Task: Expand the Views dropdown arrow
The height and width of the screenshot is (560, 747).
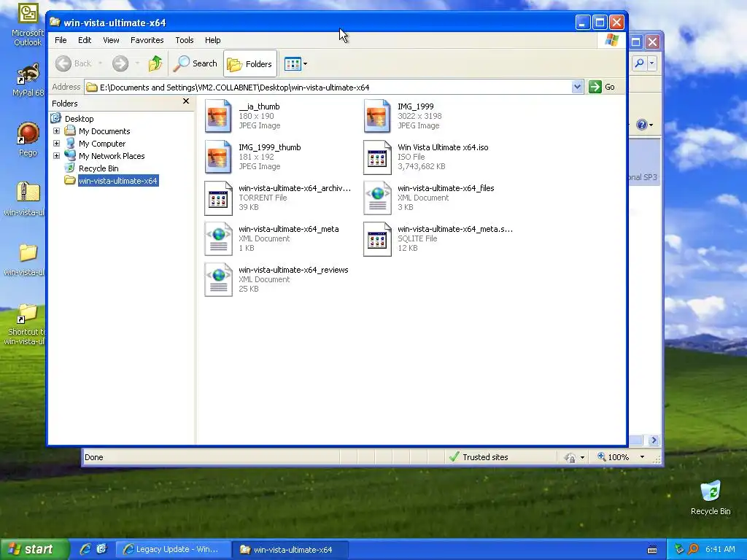Action: pyautogui.click(x=306, y=64)
